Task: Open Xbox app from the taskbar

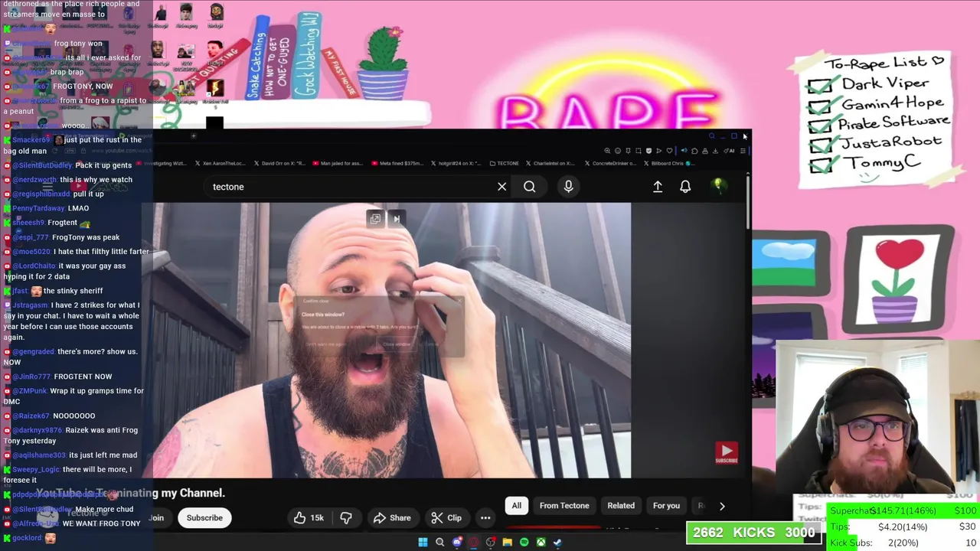Action: (x=541, y=543)
